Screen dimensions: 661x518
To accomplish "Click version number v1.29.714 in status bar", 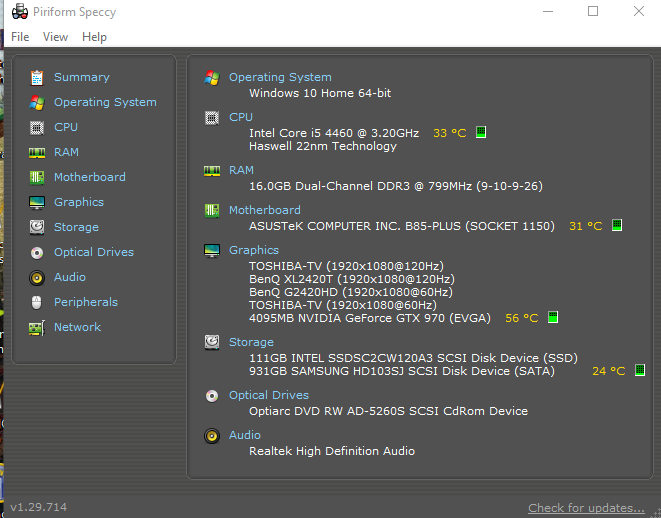I will (x=38, y=507).
